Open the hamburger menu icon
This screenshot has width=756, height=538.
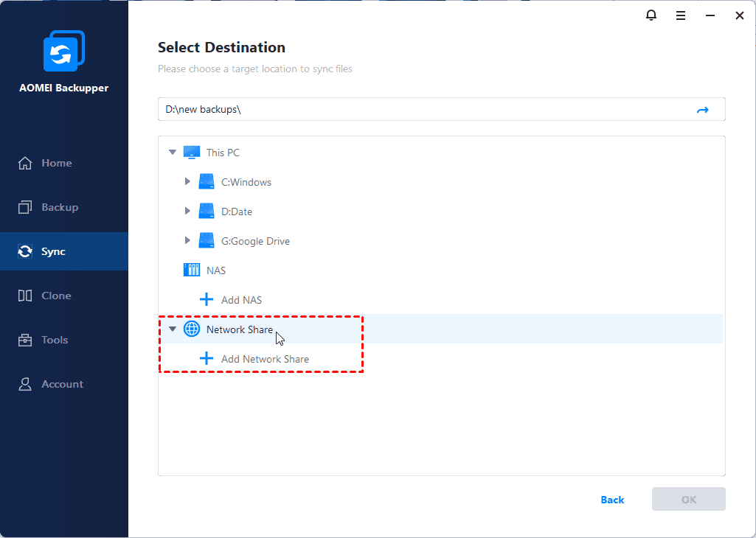pos(681,15)
